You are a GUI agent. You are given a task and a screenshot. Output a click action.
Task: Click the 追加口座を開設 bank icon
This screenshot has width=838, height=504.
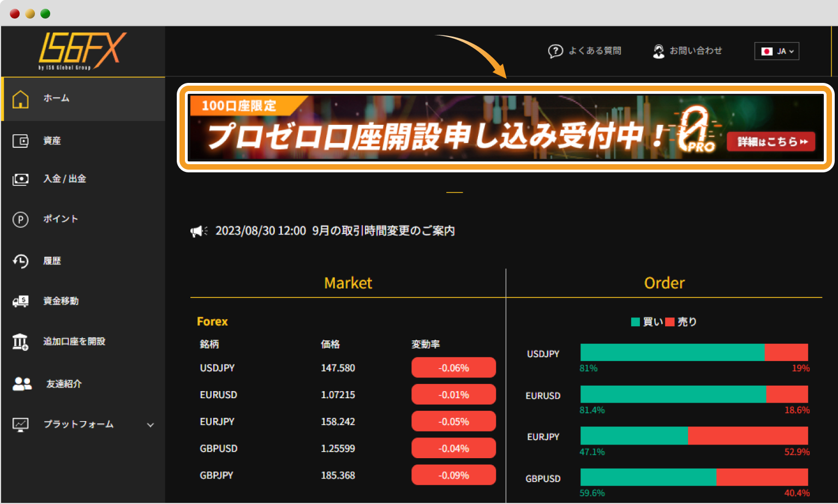[x=21, y=342]
